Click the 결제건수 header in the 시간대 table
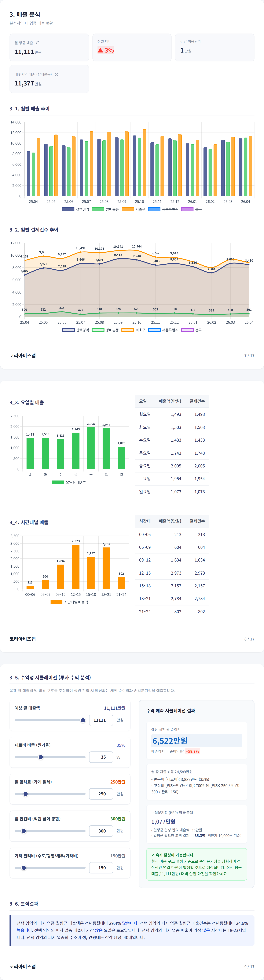This screenshot has width=264, height=980. tap(197, 521)
